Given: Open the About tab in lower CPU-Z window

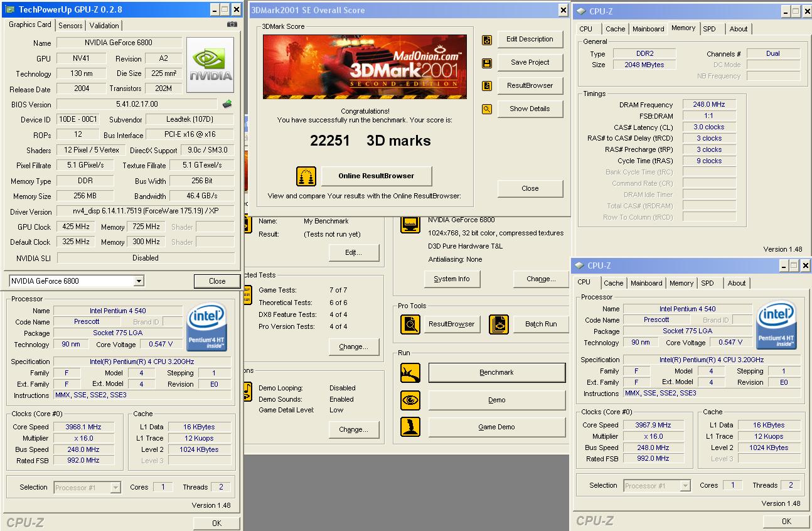Looking at the screenshot, I should point(737,283).
